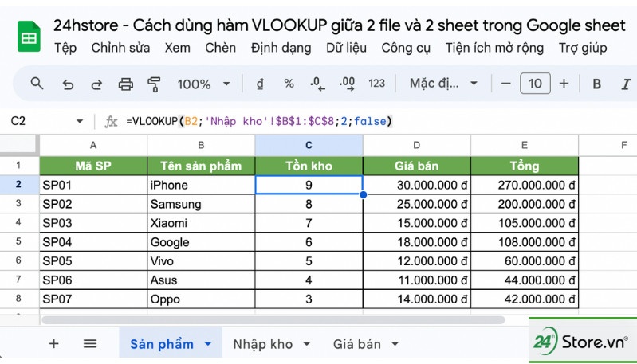Select the Tồn kho header cell
Viewport: 637px width, 364px height.
[x=309, y=166]
